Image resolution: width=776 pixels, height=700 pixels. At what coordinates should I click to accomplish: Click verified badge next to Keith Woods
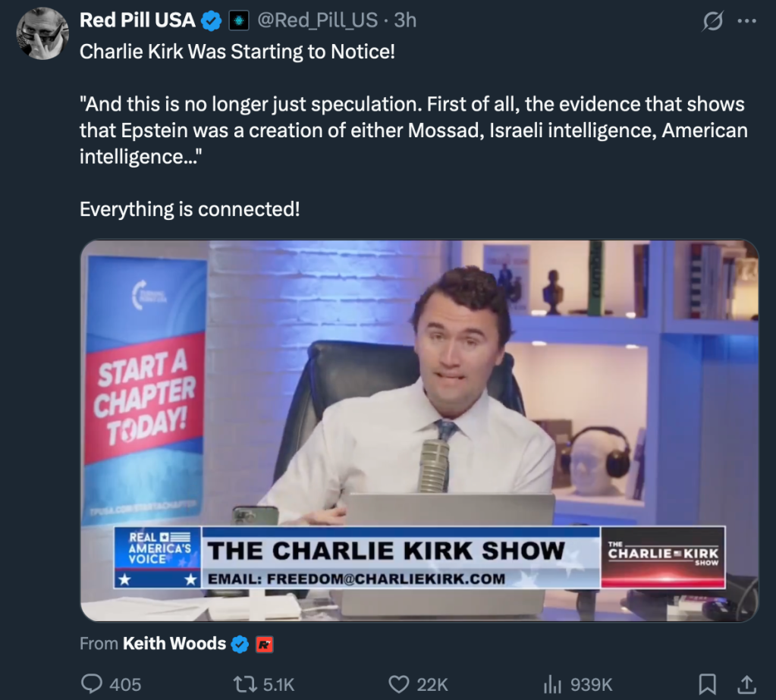(x=240, y=644)
